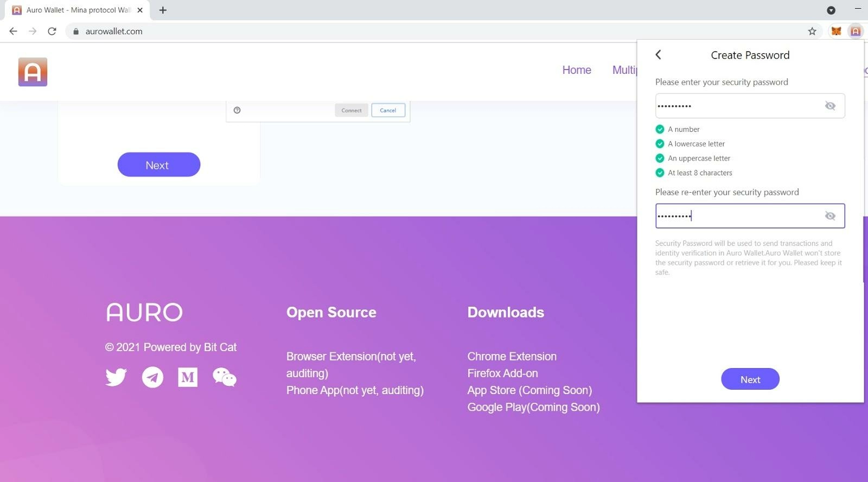868x482 pixels.
Task: Click the help question mark icon
Action: tap(237, 110)
